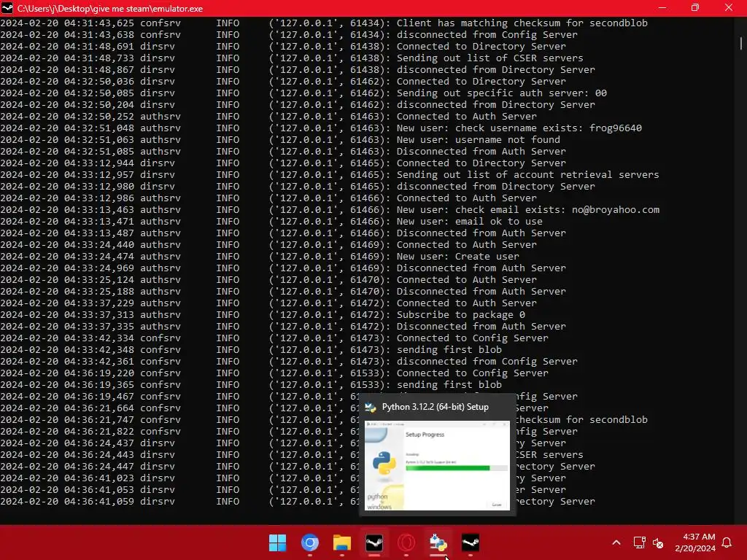Open clock and calendar showing 4:37 AM
This screenshot has width=747, height=560.
pyautogui.click(x=695, y=542)
